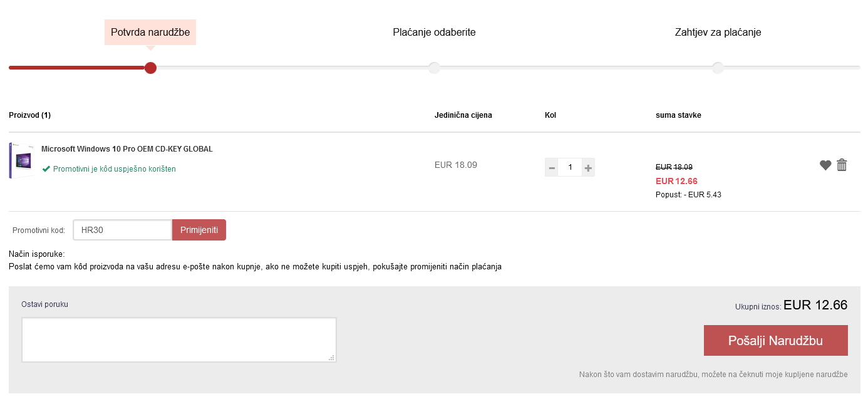Click the Popust: - EUR 5.43 text

point(688,195)
